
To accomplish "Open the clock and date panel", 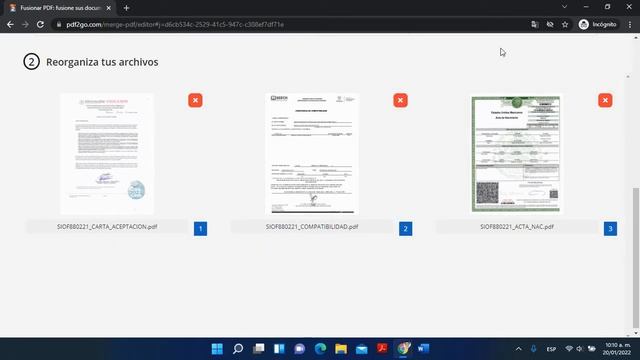I will click(618, 349).
